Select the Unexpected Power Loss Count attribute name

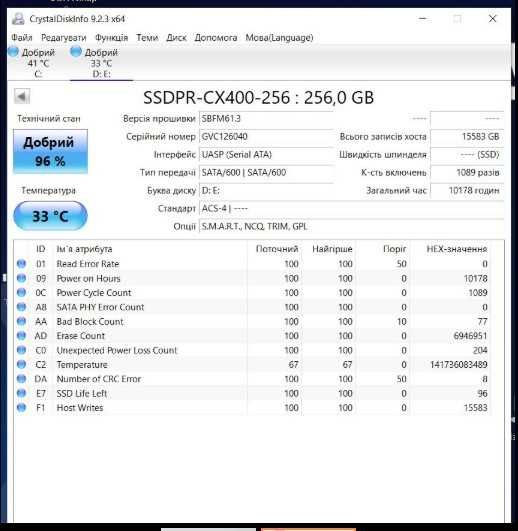(x=117, y=350)
